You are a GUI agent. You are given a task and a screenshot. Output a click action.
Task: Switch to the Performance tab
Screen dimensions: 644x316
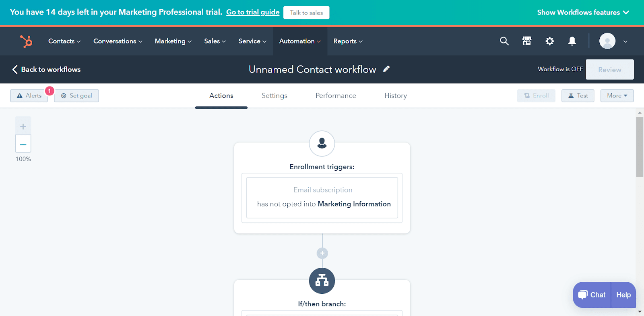(336, 96)
